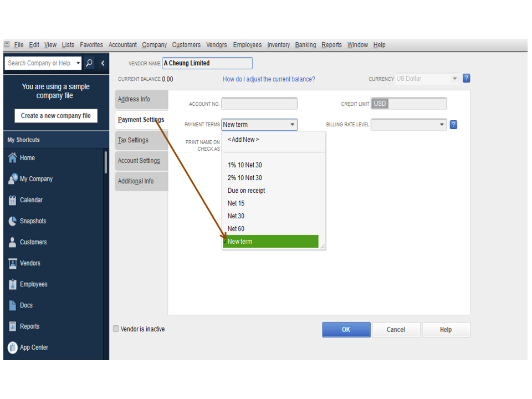This screenshot has width=532, height=399.
Task: Open the Snapshots pie chart icon
Action: (12, 221)
